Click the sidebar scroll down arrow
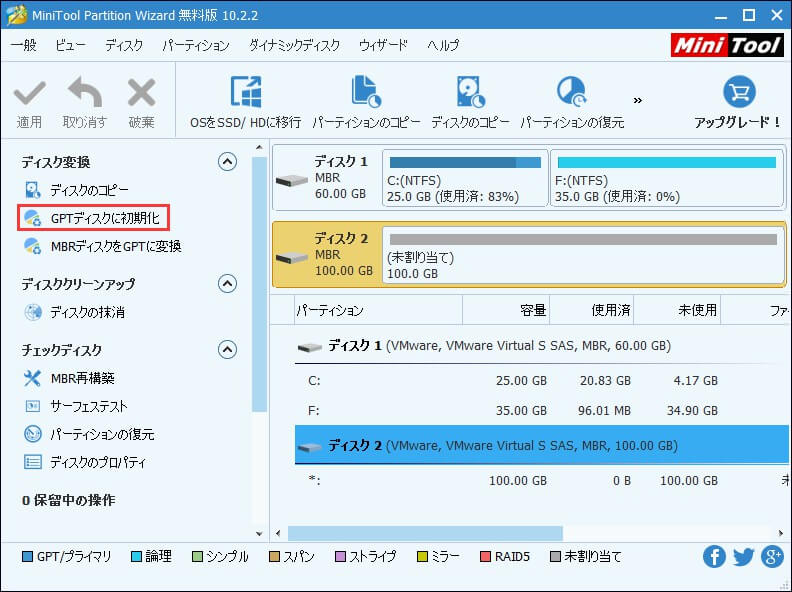This screenshot has height=592, width=792. tap(259, 533)
